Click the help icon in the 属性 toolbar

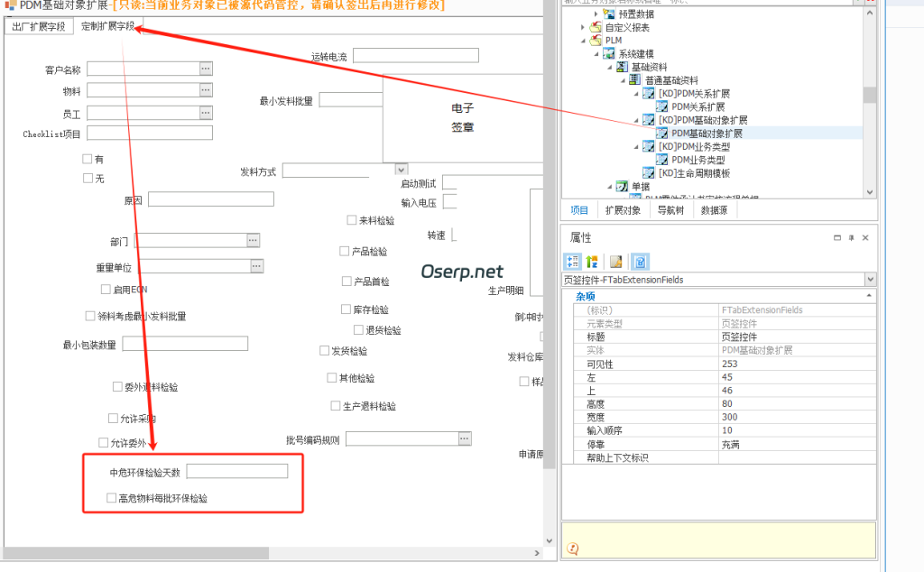coord(641,261)
